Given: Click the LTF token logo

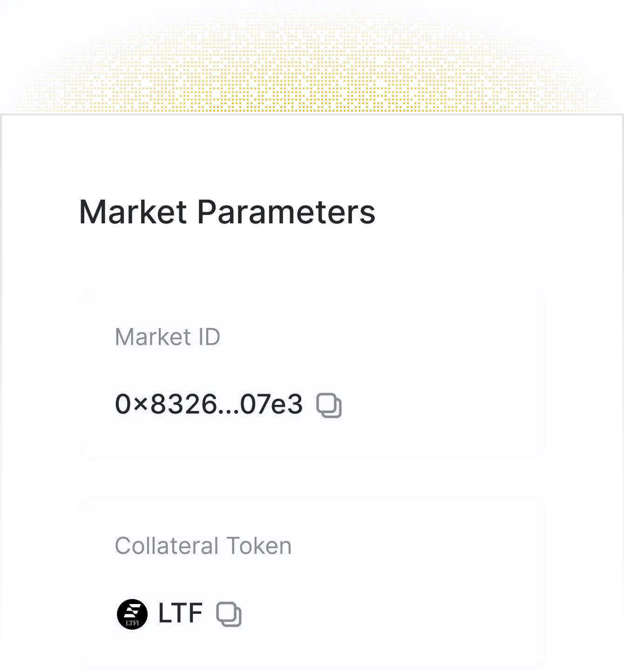Looking at the screenshot, I should coord(132,614).
